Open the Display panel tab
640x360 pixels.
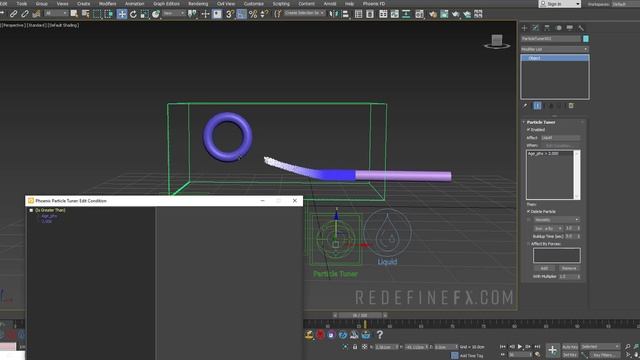[570, 28]
